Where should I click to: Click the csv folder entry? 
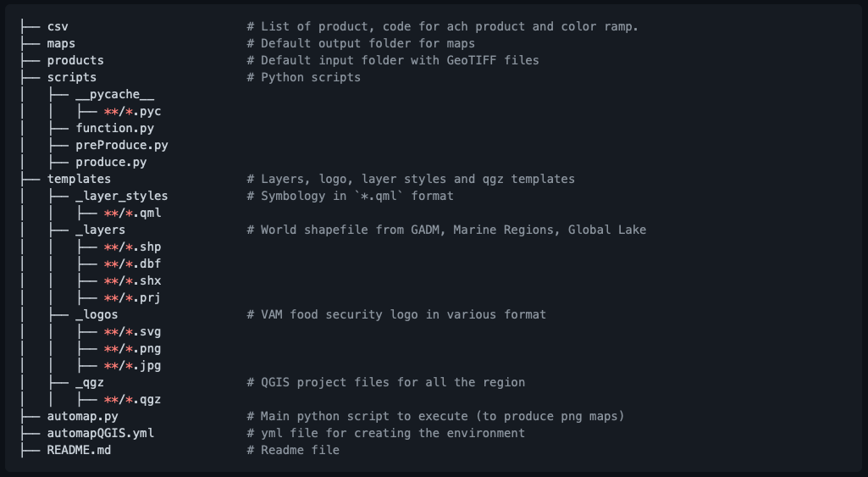[58, 26]
